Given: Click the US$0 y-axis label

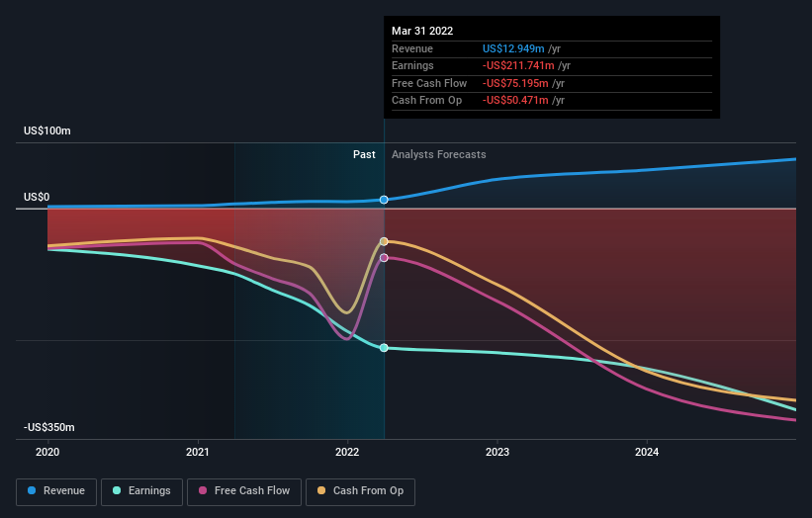Looking at the screenshot, I should [37, 197].
